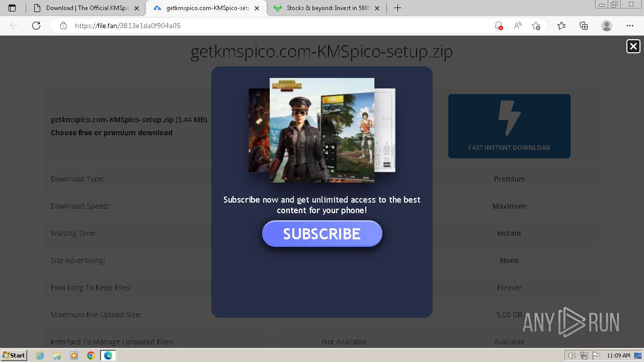Click the Action Center flag tray icon
This screenshot has height=362, width=644.
tap(595, 355)
